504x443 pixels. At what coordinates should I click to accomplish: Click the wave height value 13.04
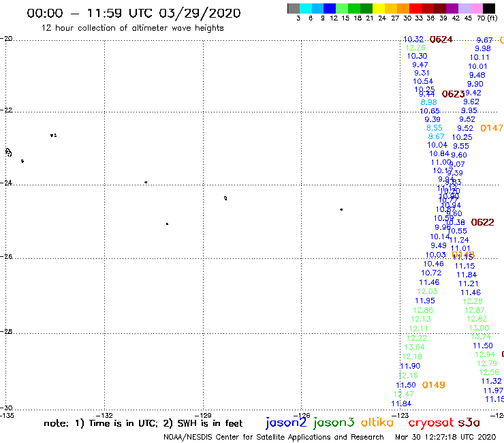pos(414,347)
